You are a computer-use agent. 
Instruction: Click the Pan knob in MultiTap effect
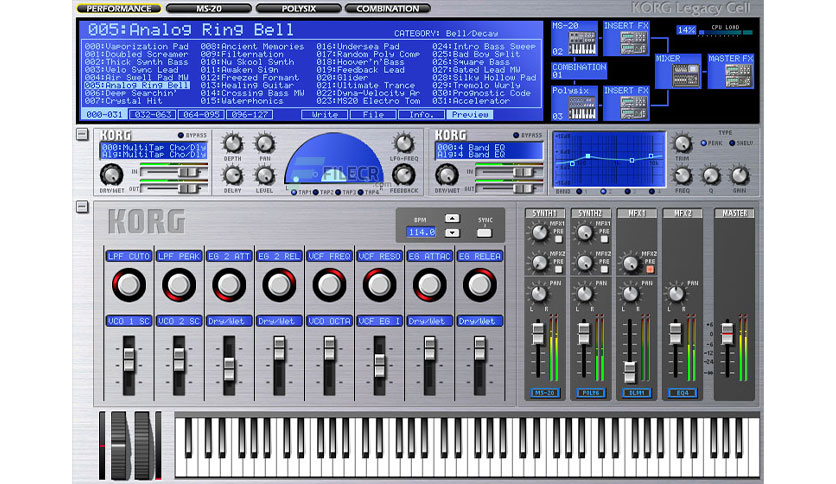(264, 143)
